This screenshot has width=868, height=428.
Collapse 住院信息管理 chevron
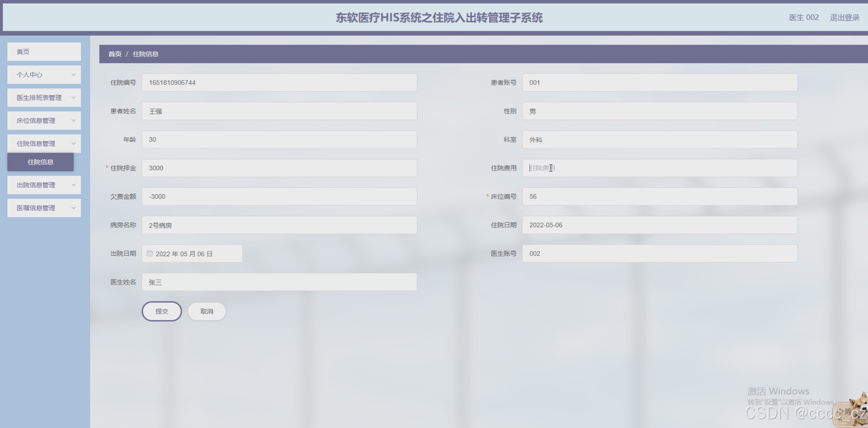(73, 143)
